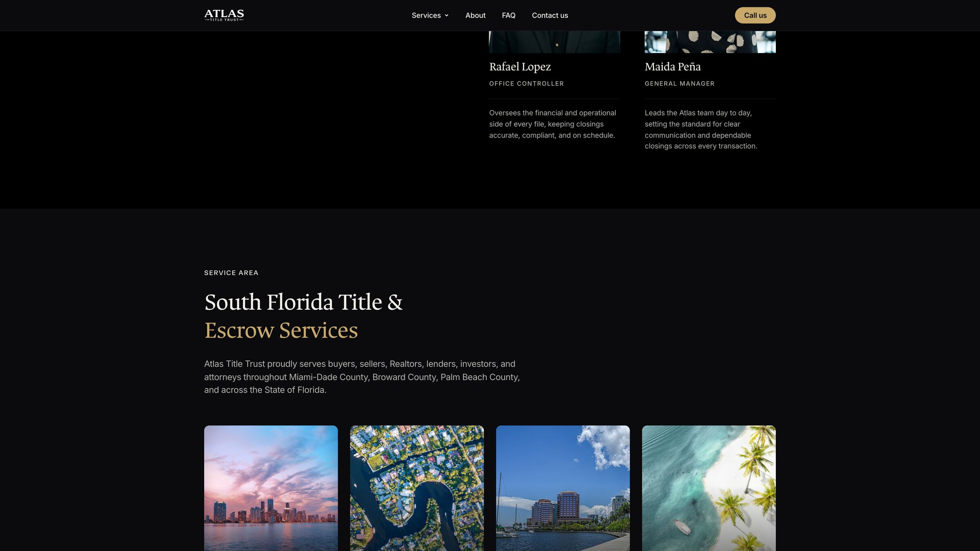
Task: Open the About page
Action: tap(475, 15)
